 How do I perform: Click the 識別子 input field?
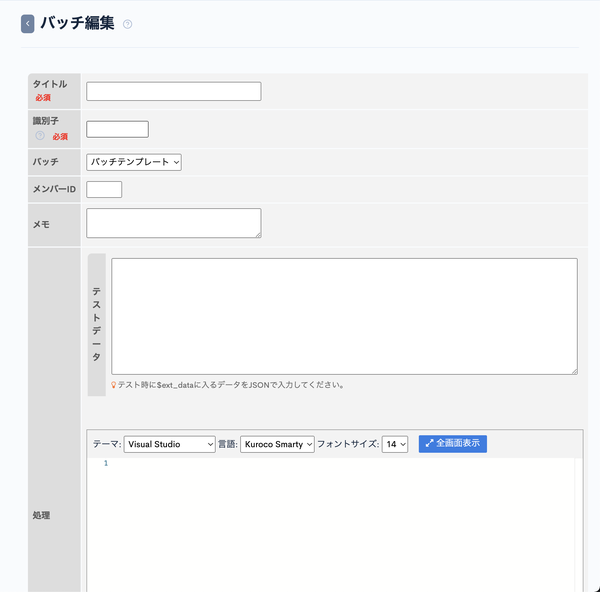coord(117,129)
